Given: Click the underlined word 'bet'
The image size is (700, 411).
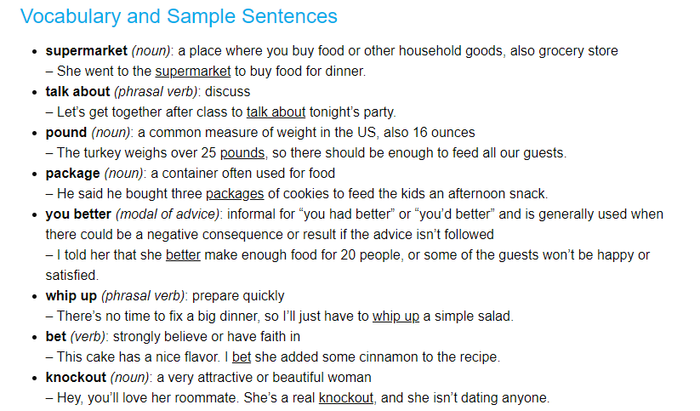Looking at the screenshot, I should pos(242,357).
